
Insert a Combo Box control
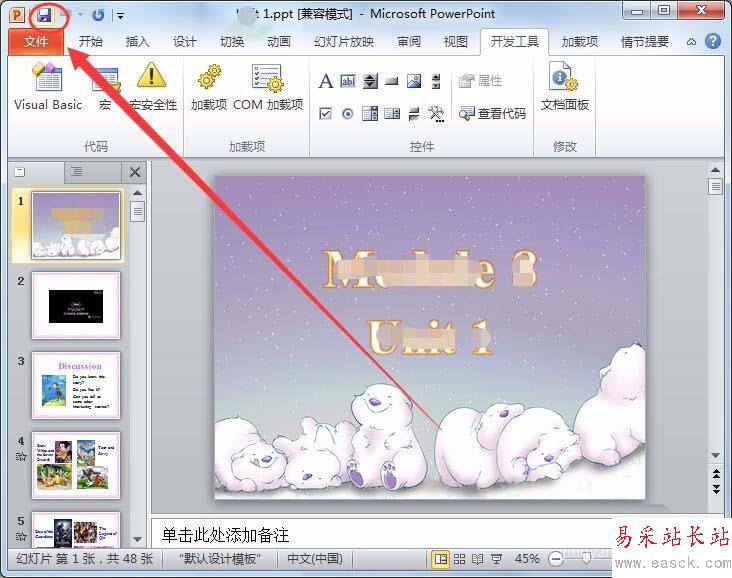[x=392, y=113]
